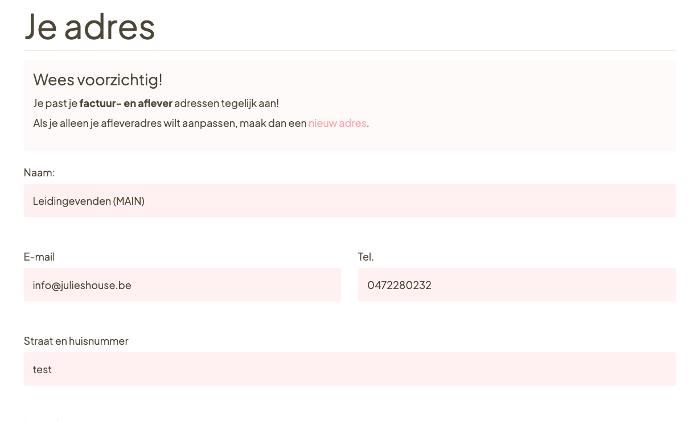Image resolution: width=690 pixels, height=421 pixels.
Task: Click the 'Straat en huisnummer' label
Action: [x=76, y=341]
